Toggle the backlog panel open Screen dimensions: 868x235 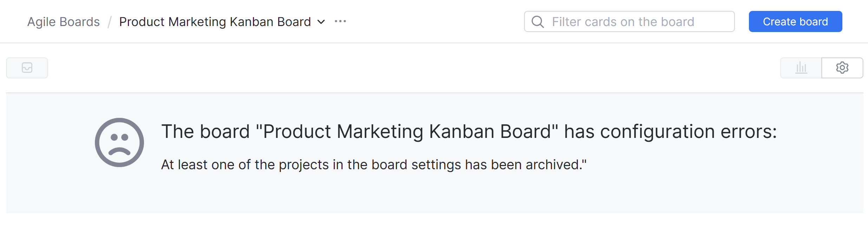point(27,68)
